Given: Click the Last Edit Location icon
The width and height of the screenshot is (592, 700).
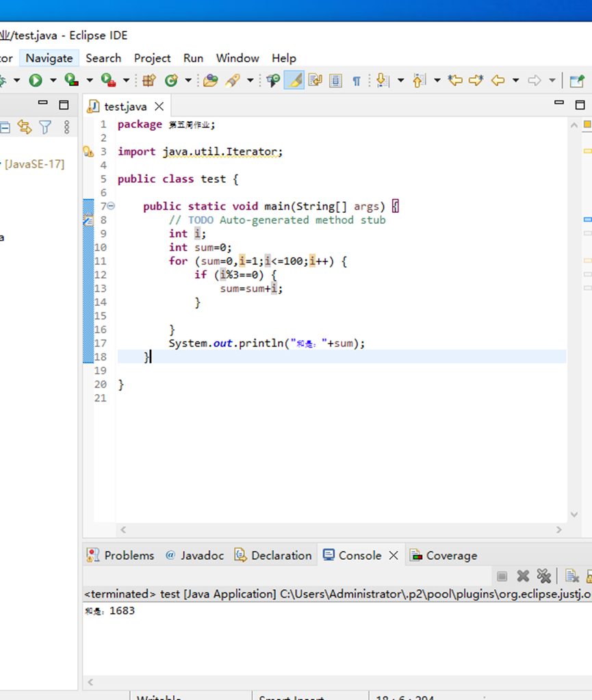Looking at the screenshot, I should tap(455, 81).
